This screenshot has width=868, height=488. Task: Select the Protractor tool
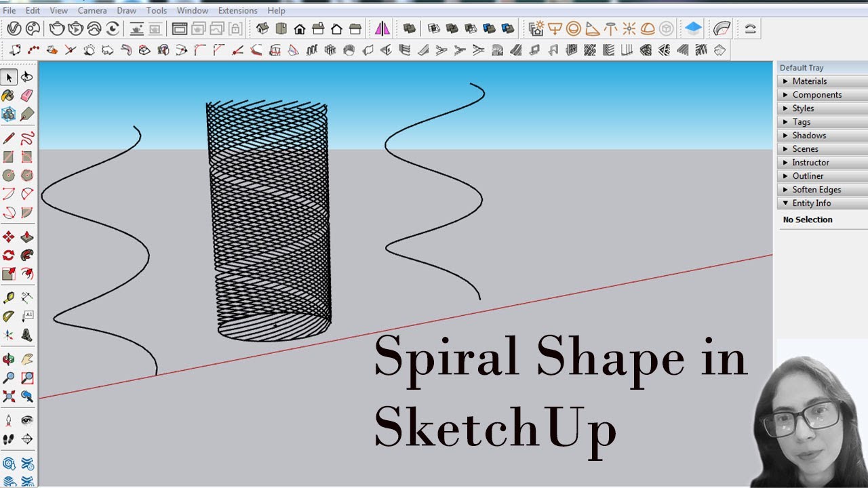[x=9, y=317]
